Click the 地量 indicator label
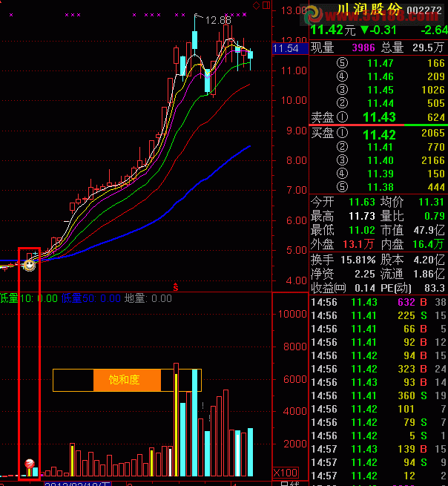The height and width of the screenshot is (486, 448). (148, 298)
